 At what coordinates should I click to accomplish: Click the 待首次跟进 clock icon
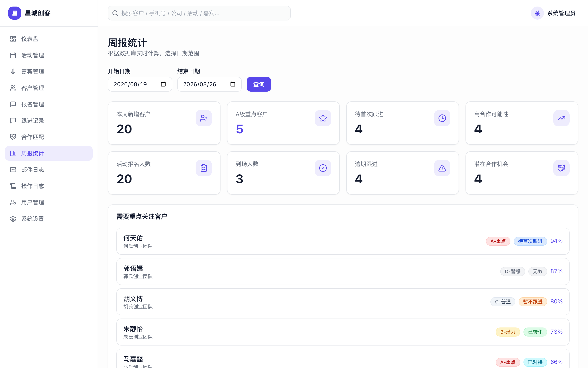click(442, 118)
